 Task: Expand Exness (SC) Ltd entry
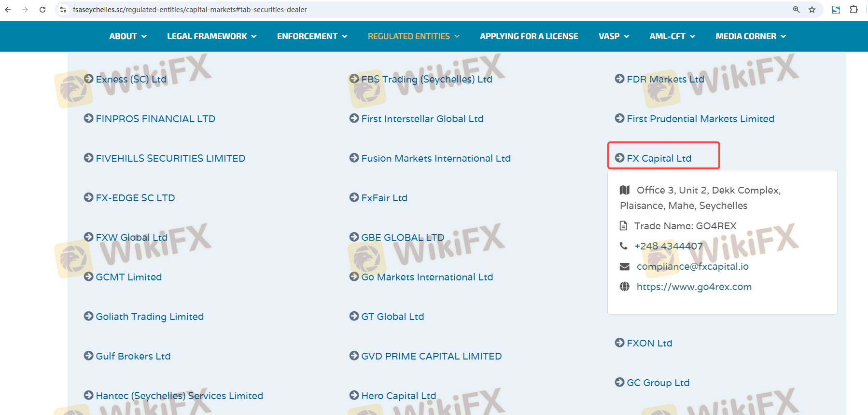point(126,79)
